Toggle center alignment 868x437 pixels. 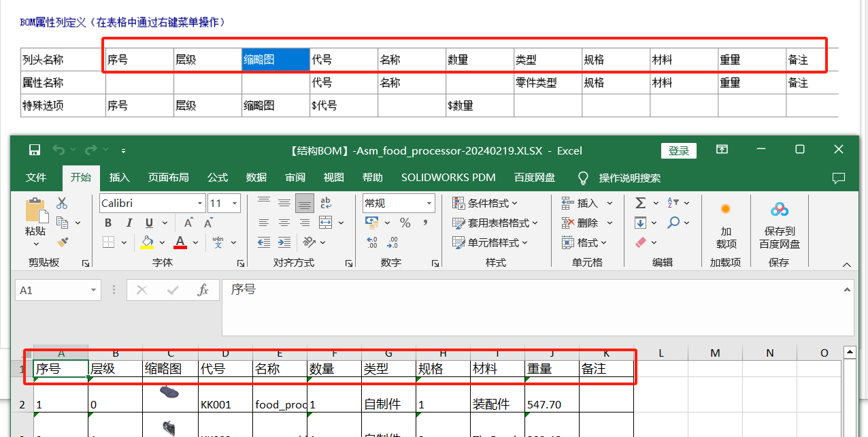284,223
